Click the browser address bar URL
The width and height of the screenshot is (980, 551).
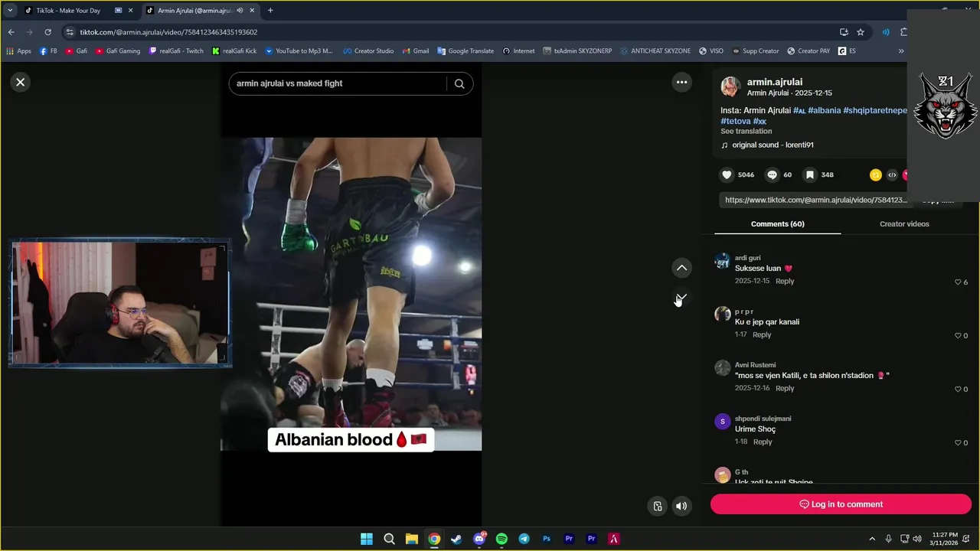click(168, 32)
